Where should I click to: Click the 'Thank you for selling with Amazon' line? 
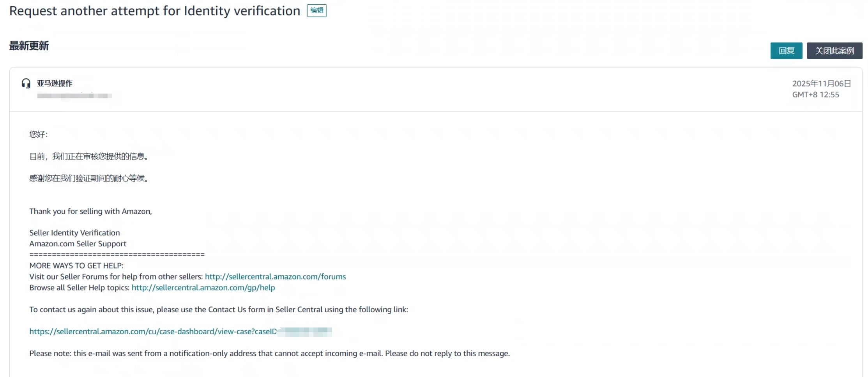90,211
